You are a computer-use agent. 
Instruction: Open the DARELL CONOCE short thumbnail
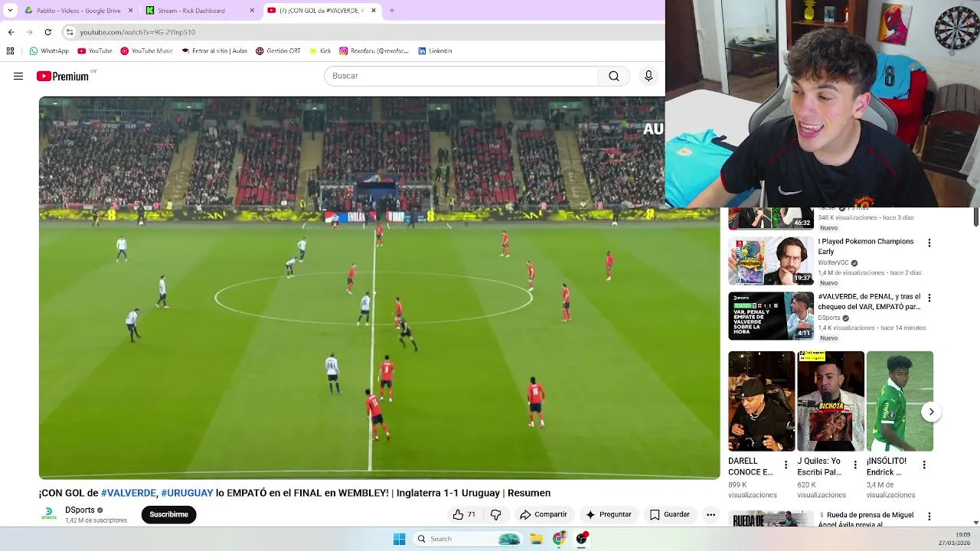761,401
